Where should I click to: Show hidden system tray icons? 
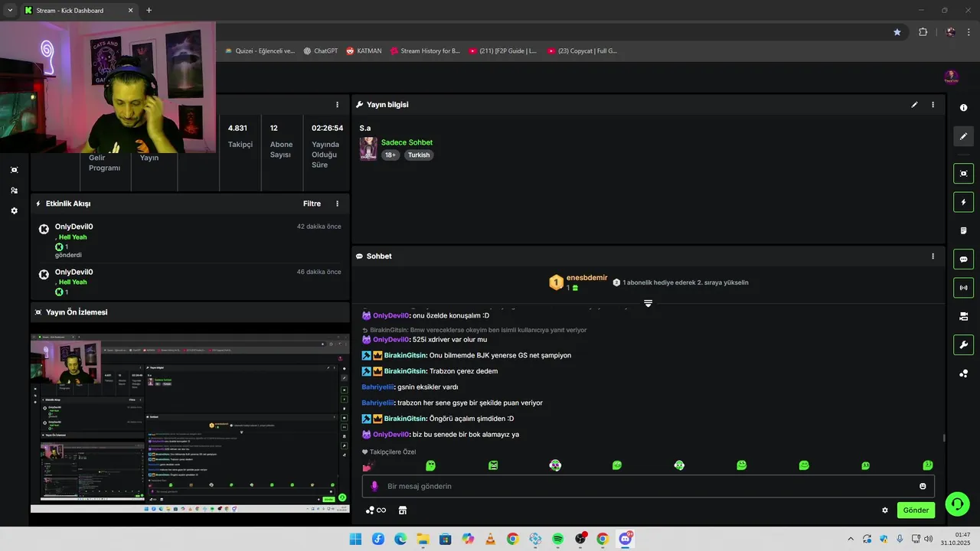850,539
